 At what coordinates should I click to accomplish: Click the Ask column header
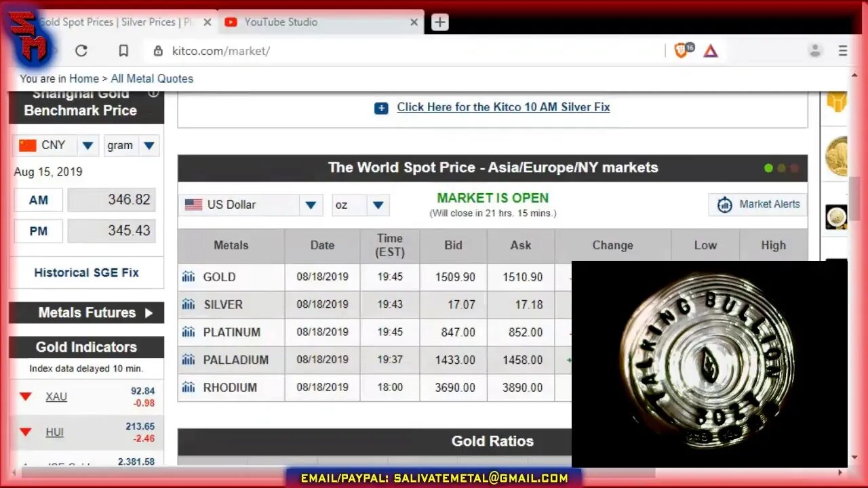point(521,245)
